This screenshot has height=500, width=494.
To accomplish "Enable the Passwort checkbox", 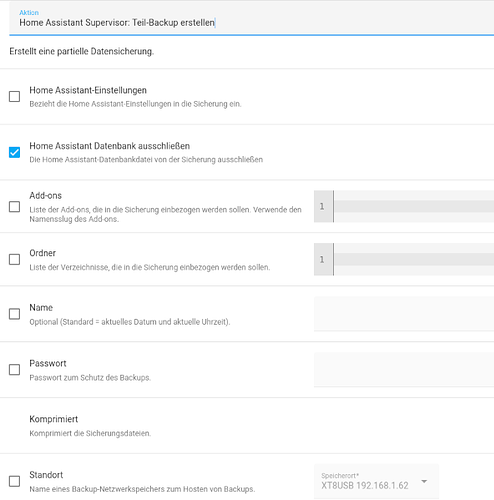I will pos(14,369).
